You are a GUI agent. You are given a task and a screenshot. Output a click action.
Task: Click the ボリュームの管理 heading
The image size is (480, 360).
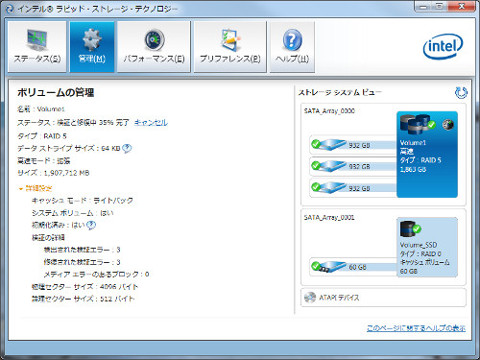click(56, 92)
